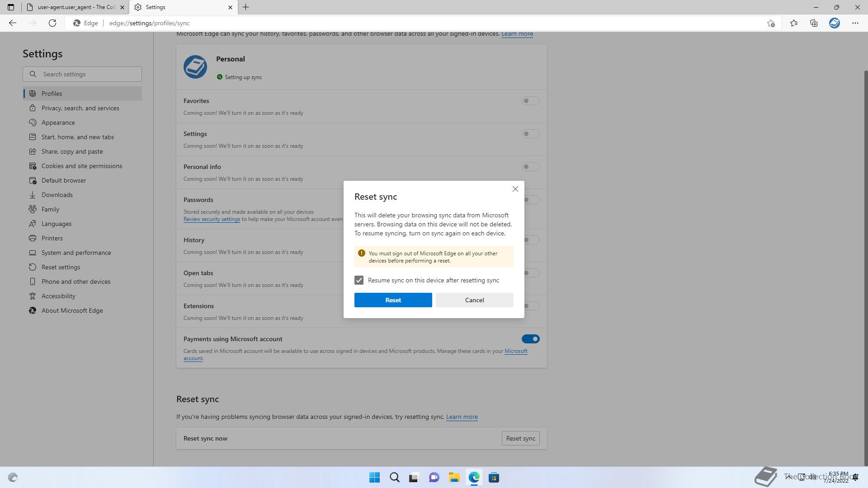868x488 pixels.
Task: Open Settings and more ellipsis menu
Action: coord(855,23)
